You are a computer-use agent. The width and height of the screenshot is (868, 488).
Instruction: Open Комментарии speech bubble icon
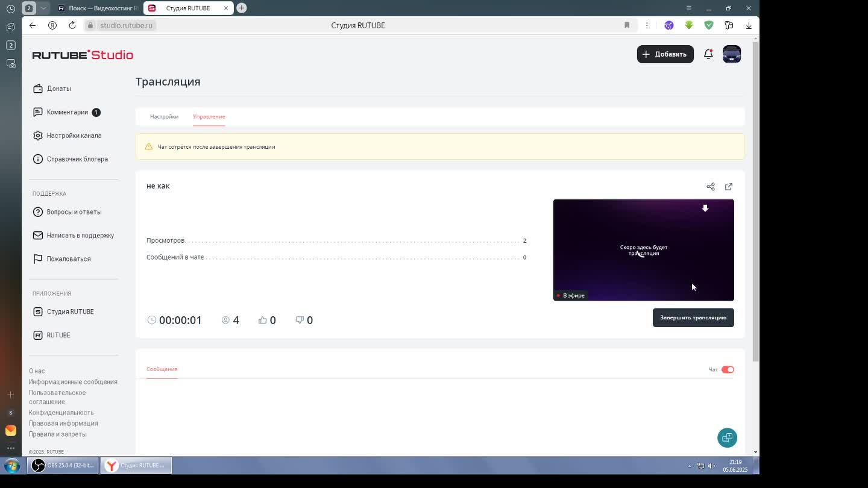[38, 112]
